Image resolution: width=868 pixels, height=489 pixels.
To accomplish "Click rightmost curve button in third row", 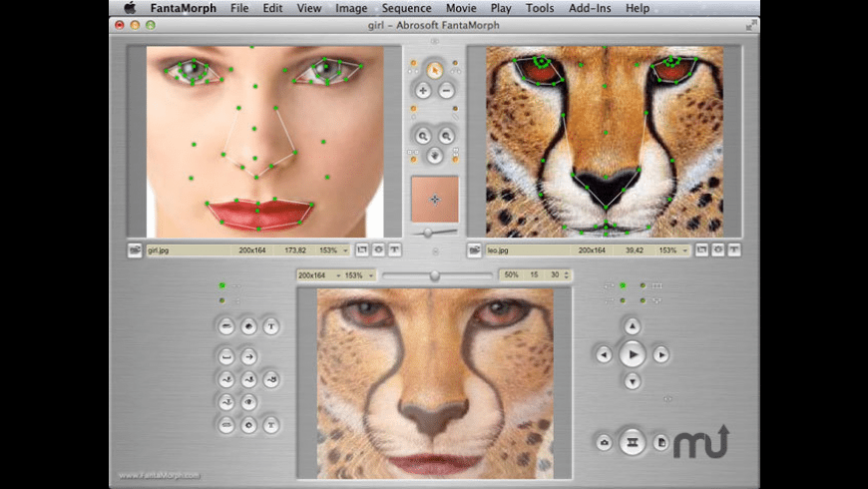I will [x=271, y=379].
